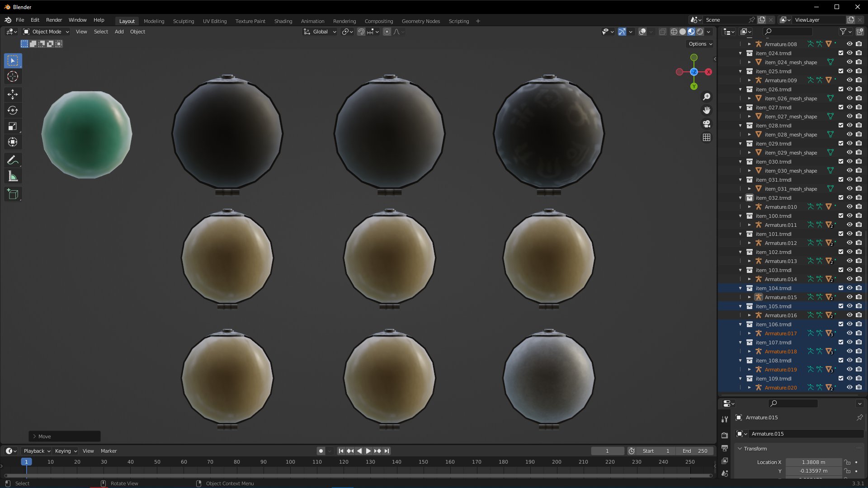This screenshot has height=488, width=868.
Task: Click the pan view hand icon
Action: click(707, 110)
